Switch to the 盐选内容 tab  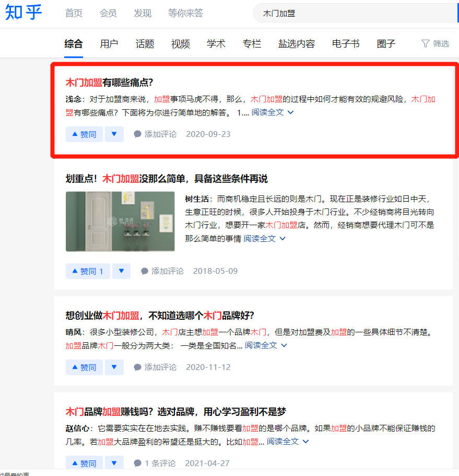click(x=297, y=44)
